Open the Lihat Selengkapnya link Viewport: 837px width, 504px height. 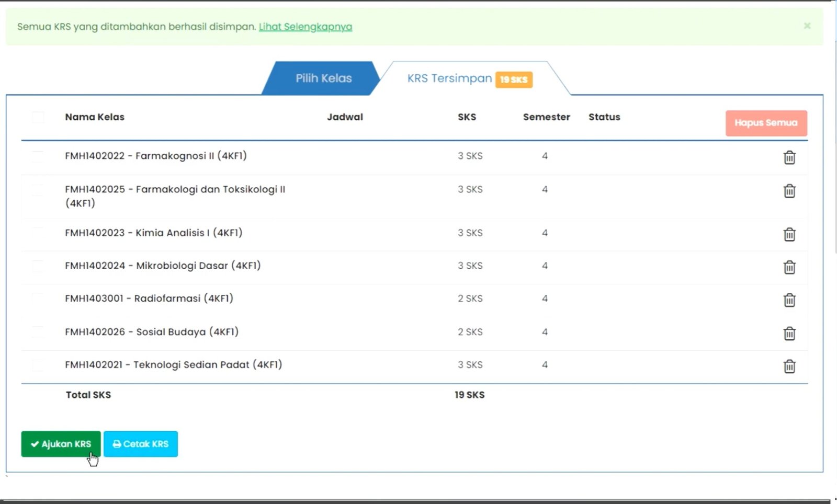pyautogui.click(x=306, y=27)
